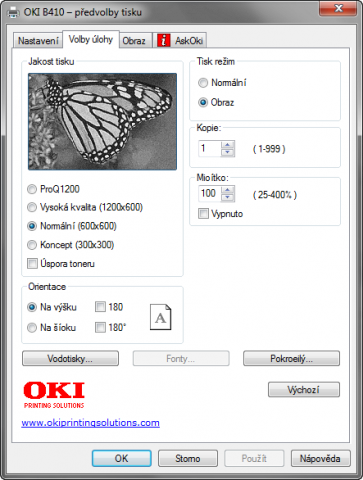
Task: Select Vysoká kvalita (1200x600) option
Action: click(85, 207)
